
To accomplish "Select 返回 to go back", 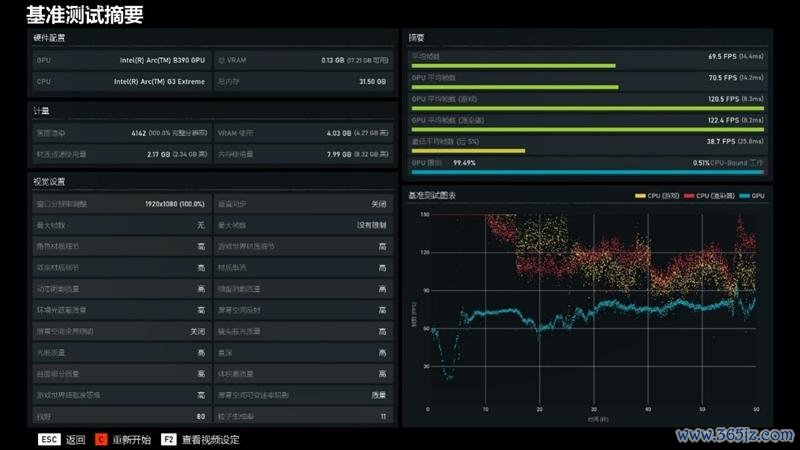I will coord(76,439).
